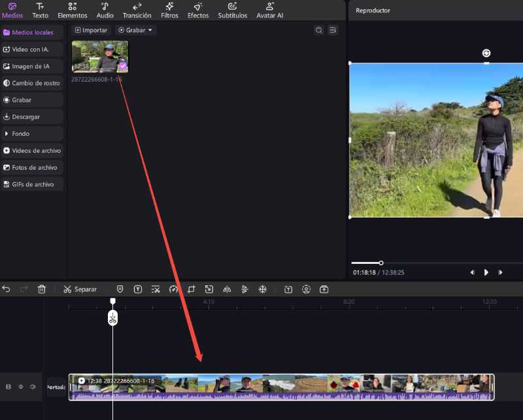Switch to the Transición tab
Screen dimensions: 523x420
(x=137, y=10)
